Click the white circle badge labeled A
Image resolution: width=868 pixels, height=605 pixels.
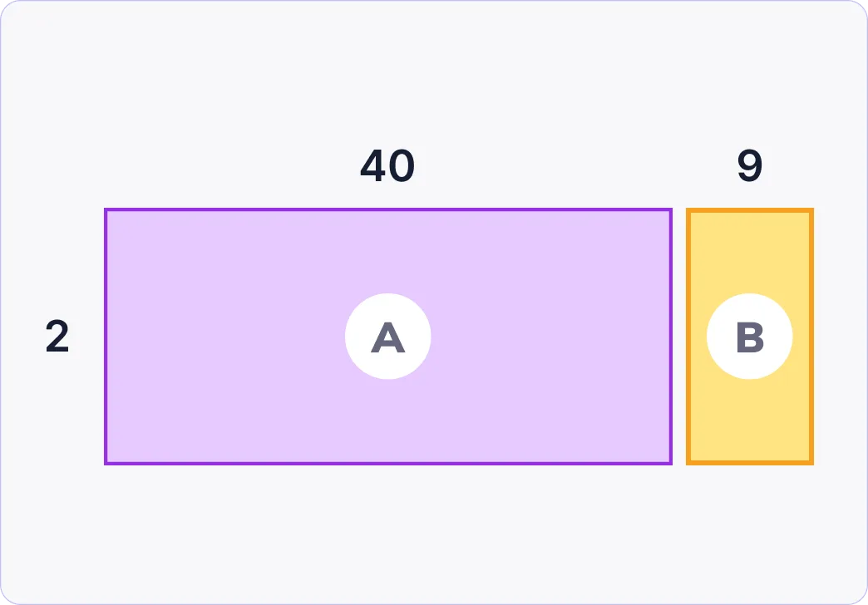tap(387, 337)
